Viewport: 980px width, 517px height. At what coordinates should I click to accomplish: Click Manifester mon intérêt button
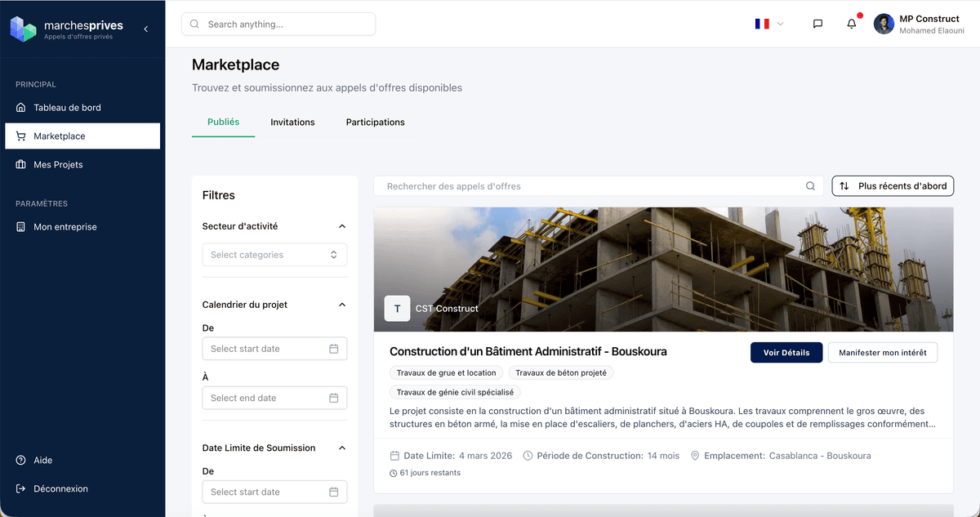[882, 353]
